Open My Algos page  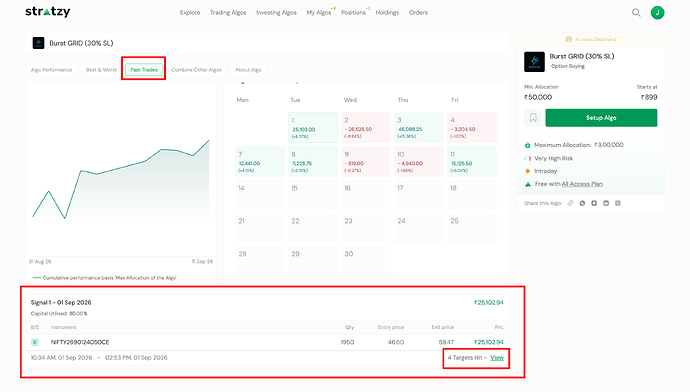click(319, 13)
